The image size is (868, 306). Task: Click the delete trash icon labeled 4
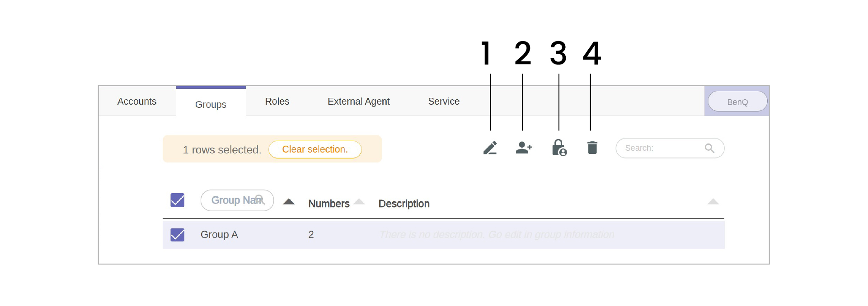point(592,148)
